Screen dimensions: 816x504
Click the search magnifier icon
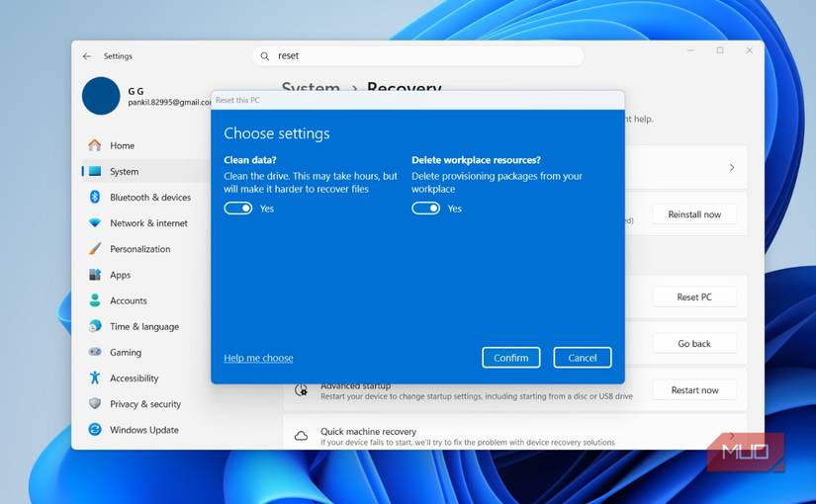click(x=265, y=56)
